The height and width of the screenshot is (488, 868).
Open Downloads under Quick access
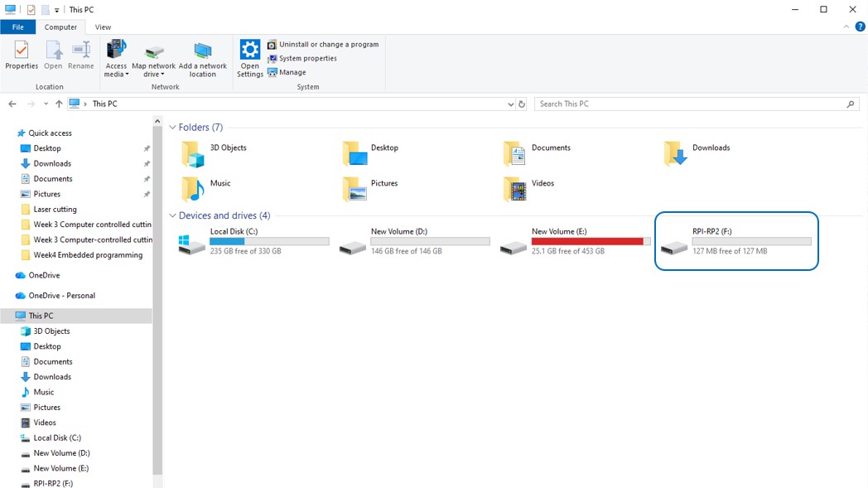click(52, 163)
